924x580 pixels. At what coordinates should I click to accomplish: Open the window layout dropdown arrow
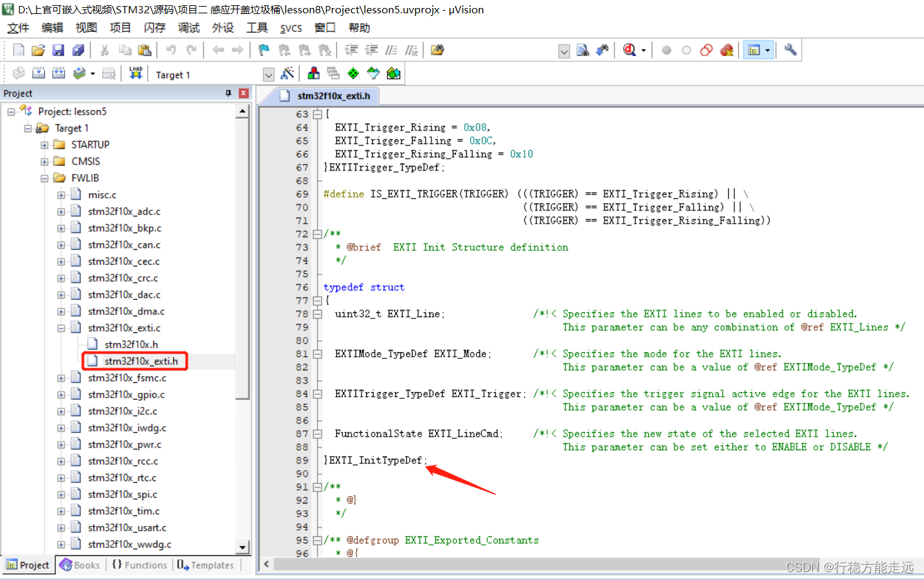click(768, 51)
